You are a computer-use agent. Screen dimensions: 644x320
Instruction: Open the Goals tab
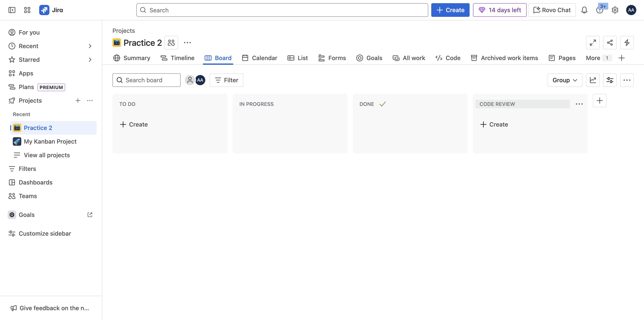click(369, 58)
